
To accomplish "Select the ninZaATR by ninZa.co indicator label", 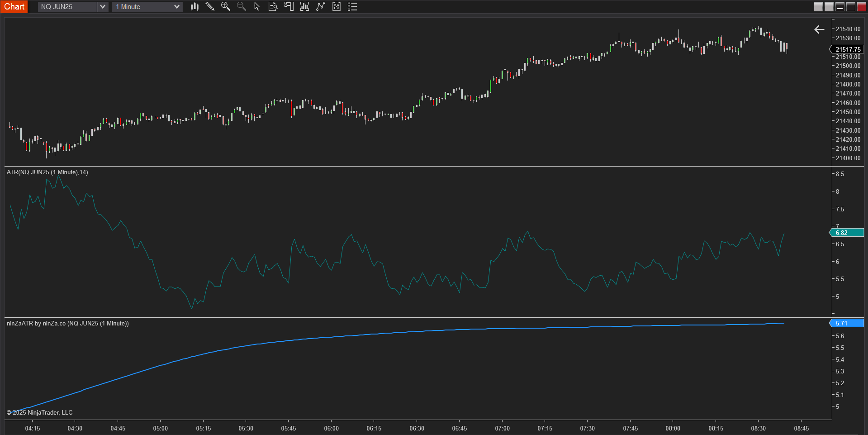I will click(68, 323).
